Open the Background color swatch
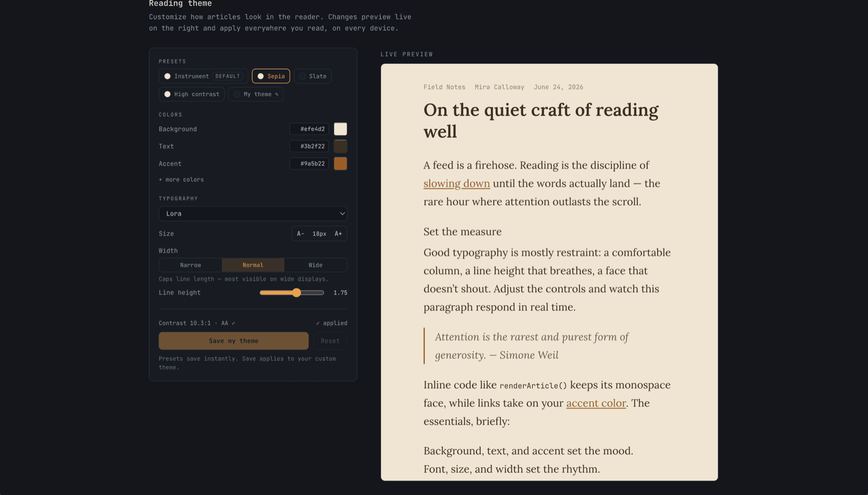The width and height of the screenshot is (868, 495). point(340,129)
